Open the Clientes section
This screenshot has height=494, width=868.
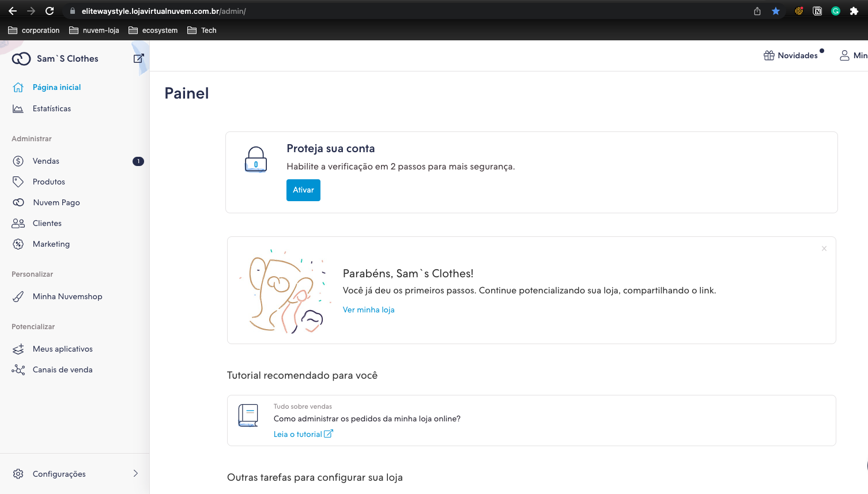[x=47, y=223]
